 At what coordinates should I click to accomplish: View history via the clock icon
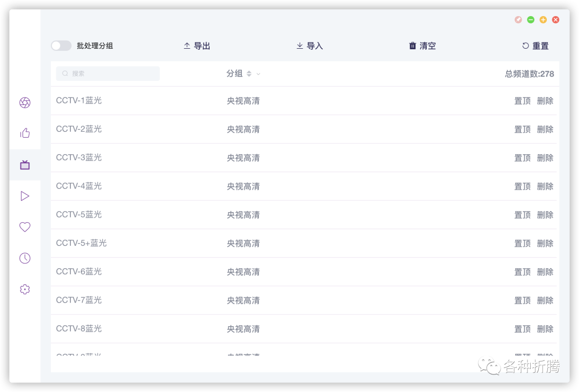(x=25, y=258)
